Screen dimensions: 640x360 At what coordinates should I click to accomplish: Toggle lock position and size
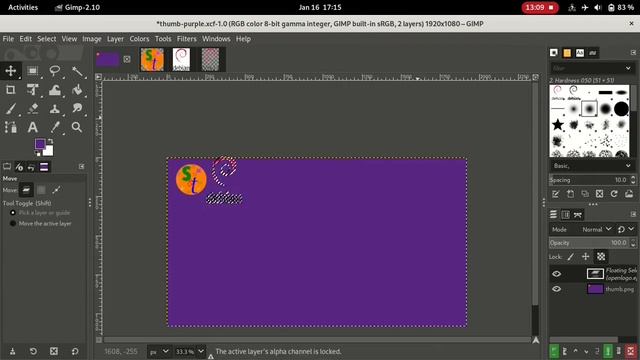pyautogui.click(x=585, y=256)
